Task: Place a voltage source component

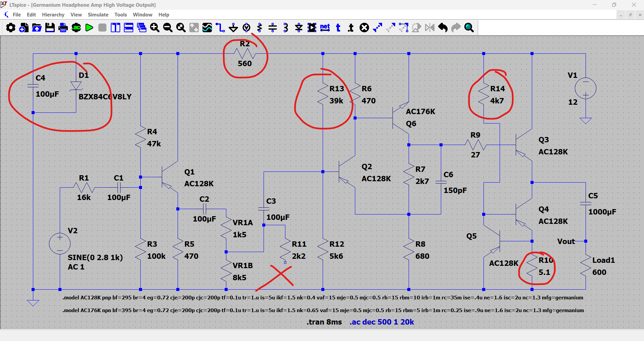Action: click(x=246, y=28)
